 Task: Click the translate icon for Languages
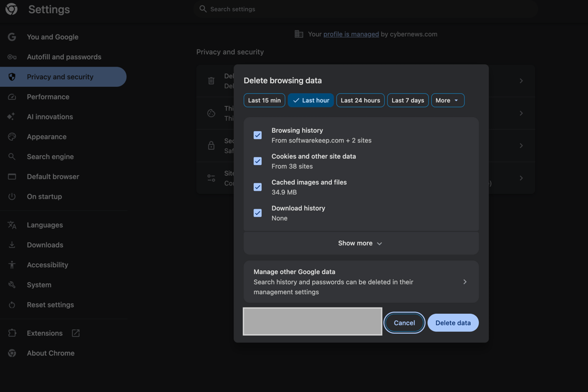point(12,225)
